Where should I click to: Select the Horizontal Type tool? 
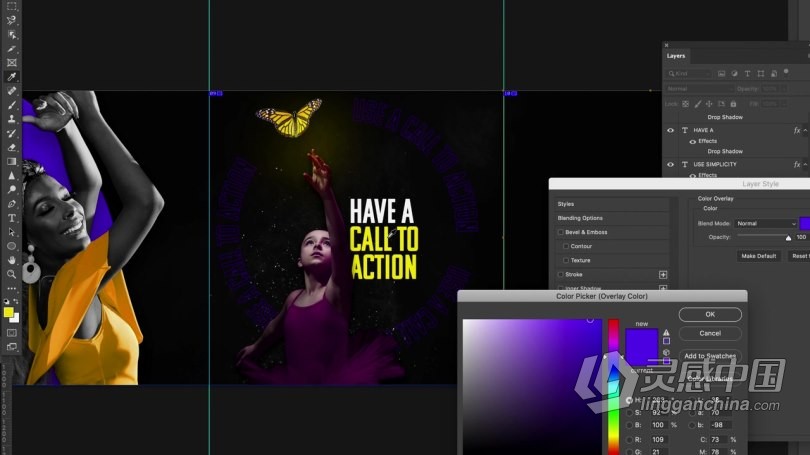[12, 217]
